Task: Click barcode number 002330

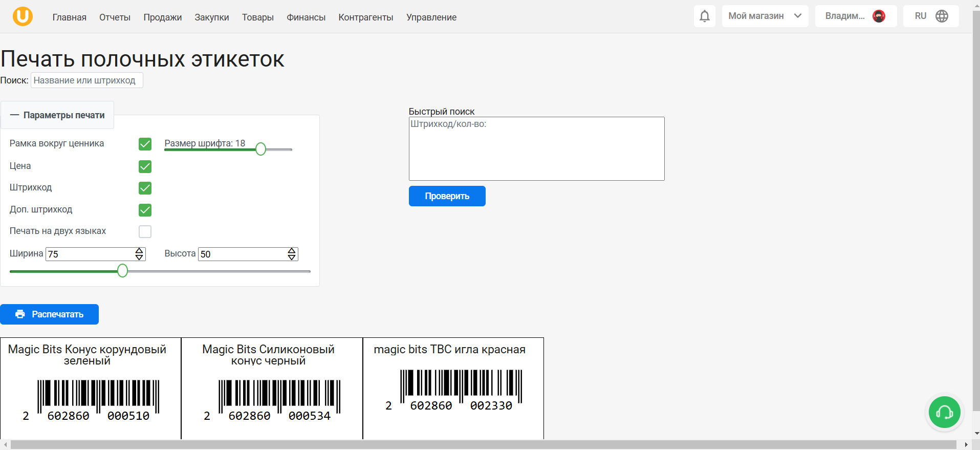Action: [491, 406]
